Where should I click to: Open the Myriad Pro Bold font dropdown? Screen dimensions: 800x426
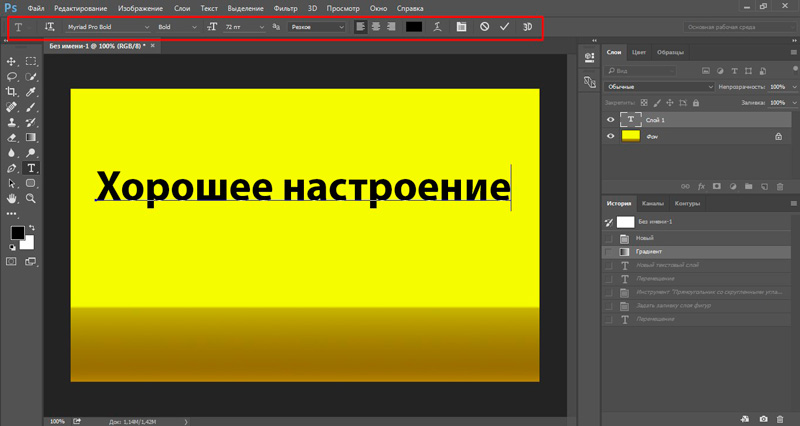point(148,27)
